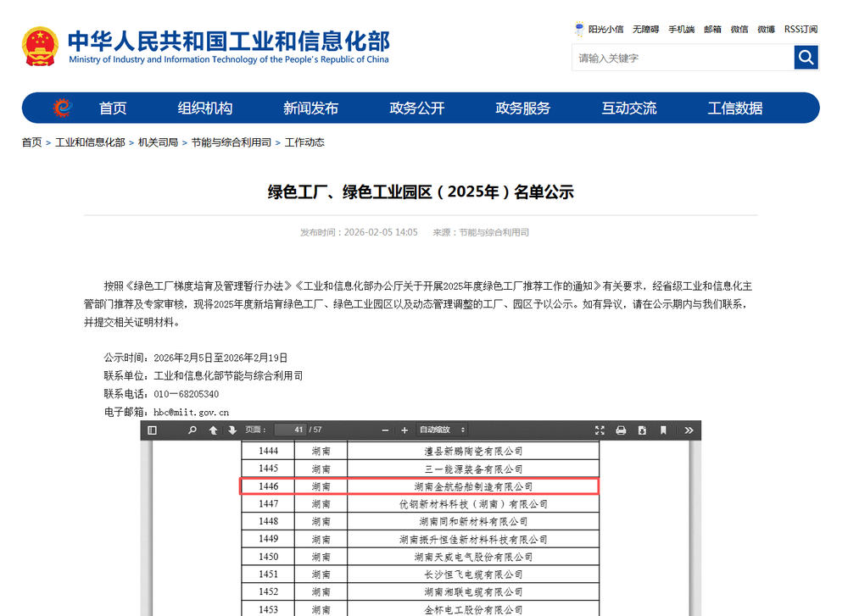Click breadcrumb 节能与综合利用司

point(231,142)
